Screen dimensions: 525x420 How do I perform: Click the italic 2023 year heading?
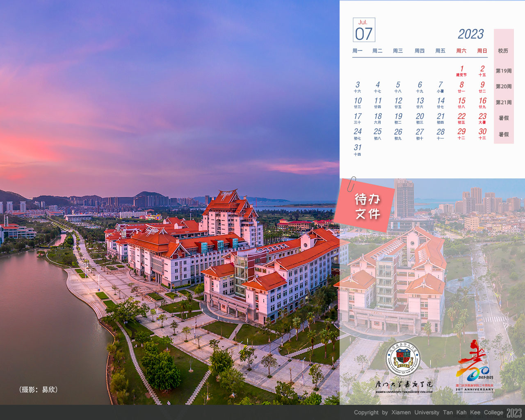(470, 34)
